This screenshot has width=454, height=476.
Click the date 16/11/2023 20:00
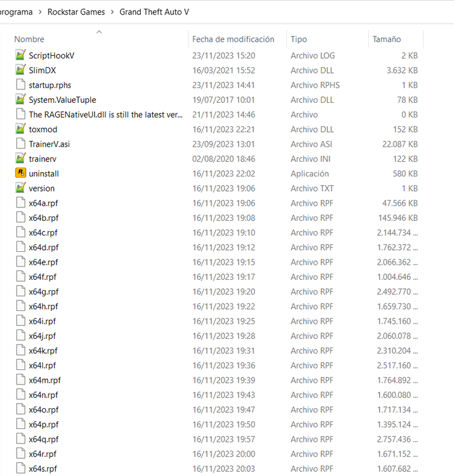click(224, 454)
